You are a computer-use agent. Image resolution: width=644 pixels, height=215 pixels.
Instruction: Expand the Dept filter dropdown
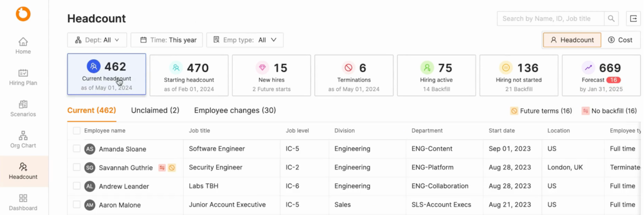97,40
